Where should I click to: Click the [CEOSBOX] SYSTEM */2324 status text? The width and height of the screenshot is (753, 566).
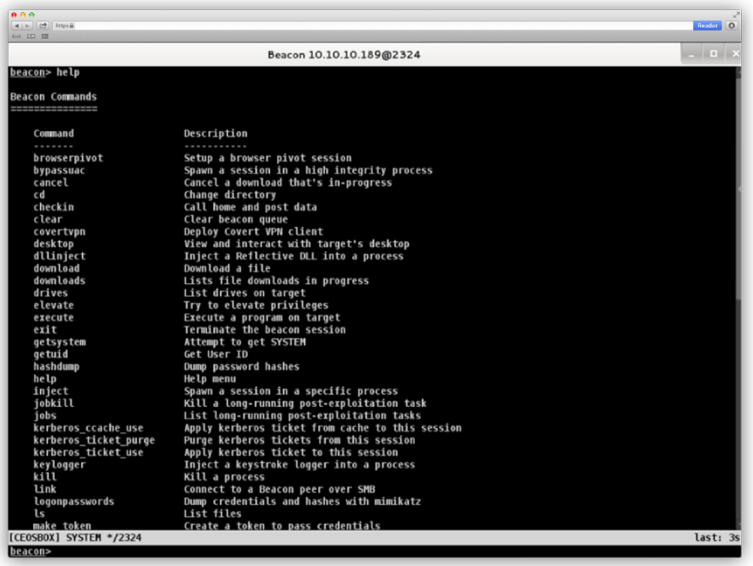75,538
